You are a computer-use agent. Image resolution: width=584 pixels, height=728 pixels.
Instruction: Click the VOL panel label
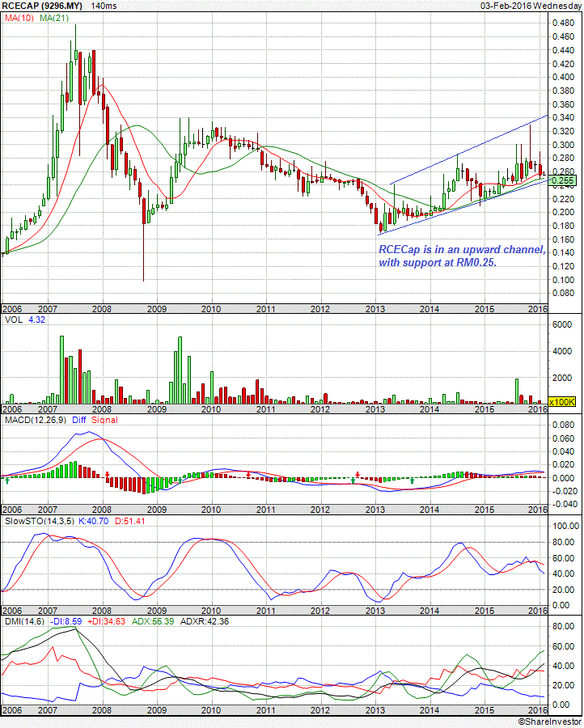[14, 320]
